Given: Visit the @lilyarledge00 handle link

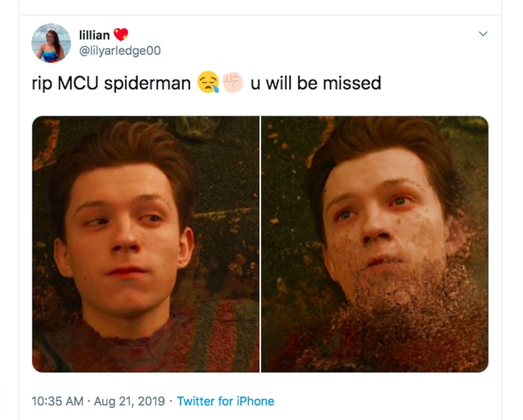Looking at the screenshot, I should pyautogui.click(x=119, y=50).
